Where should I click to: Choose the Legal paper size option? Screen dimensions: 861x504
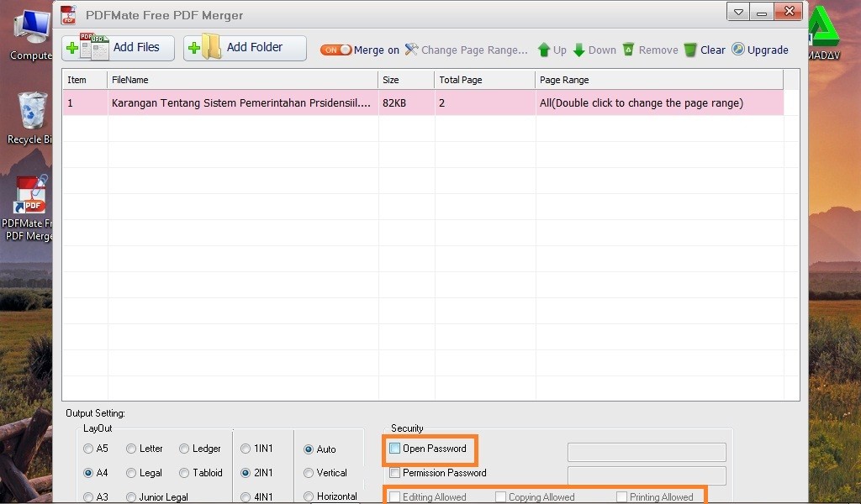pos(131,473)
